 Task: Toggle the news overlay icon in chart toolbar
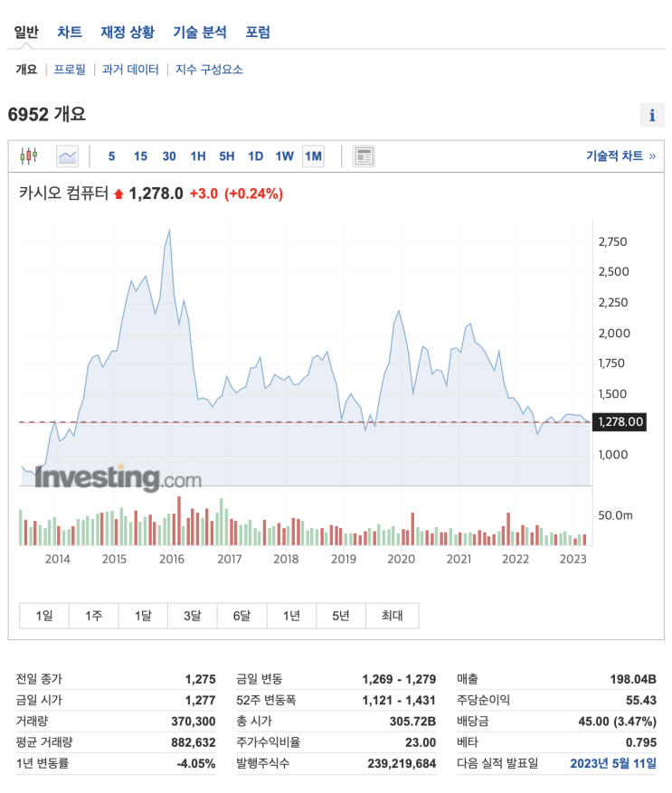[364, 156]
